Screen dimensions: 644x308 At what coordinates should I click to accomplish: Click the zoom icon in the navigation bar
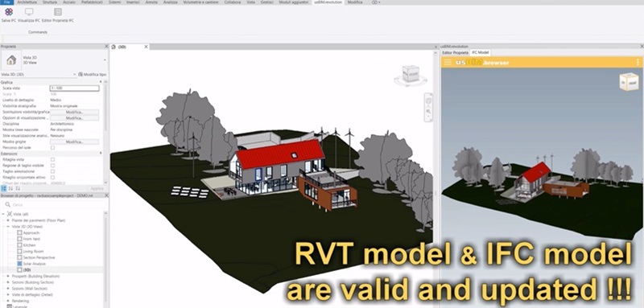pos(428,111)
